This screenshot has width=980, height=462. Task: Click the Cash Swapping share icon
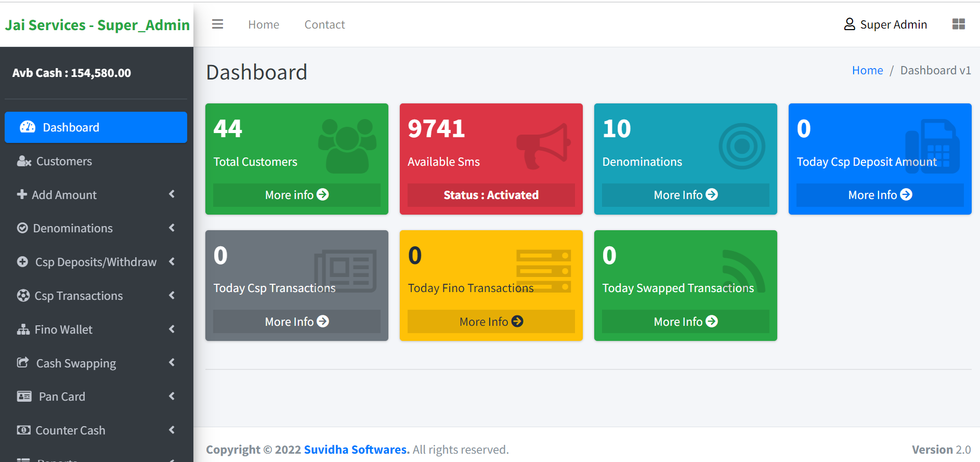point(23,363)
